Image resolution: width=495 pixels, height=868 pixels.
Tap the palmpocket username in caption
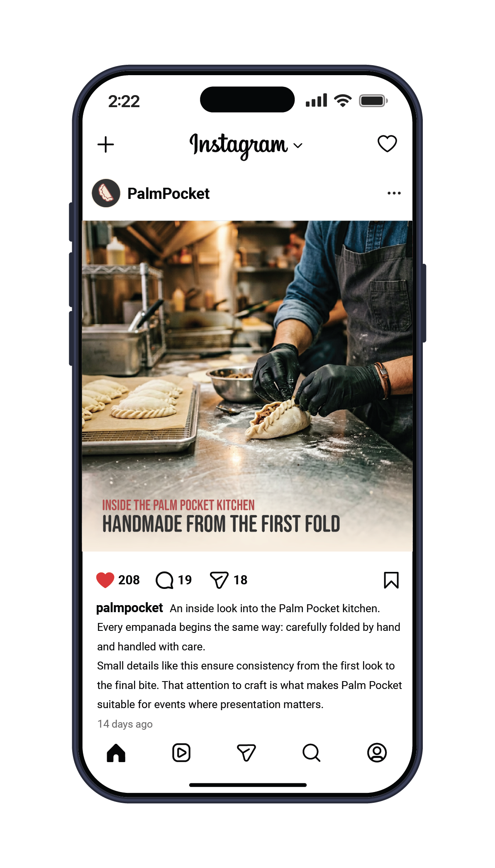(129, 608)
